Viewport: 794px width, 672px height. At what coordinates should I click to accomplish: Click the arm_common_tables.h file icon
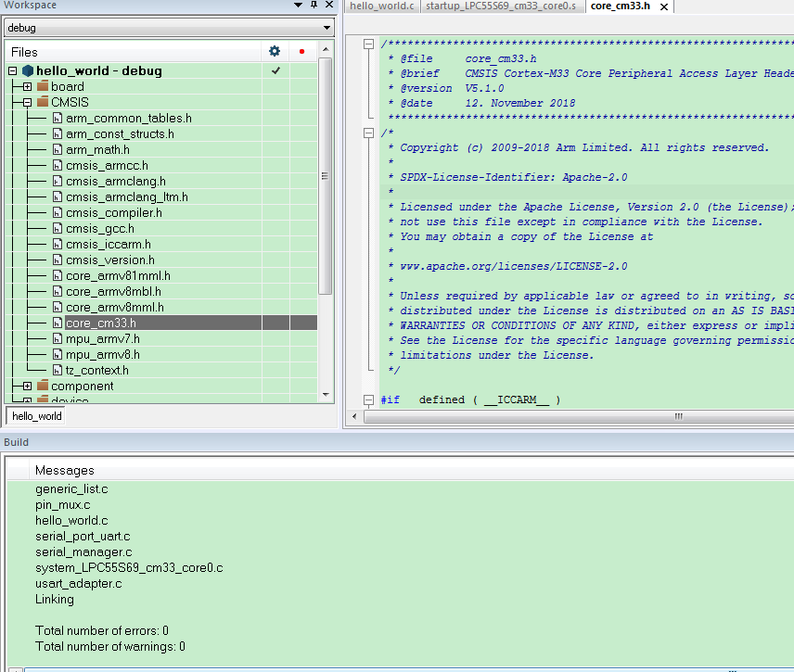pyautogui.click(x=58, y=118)
